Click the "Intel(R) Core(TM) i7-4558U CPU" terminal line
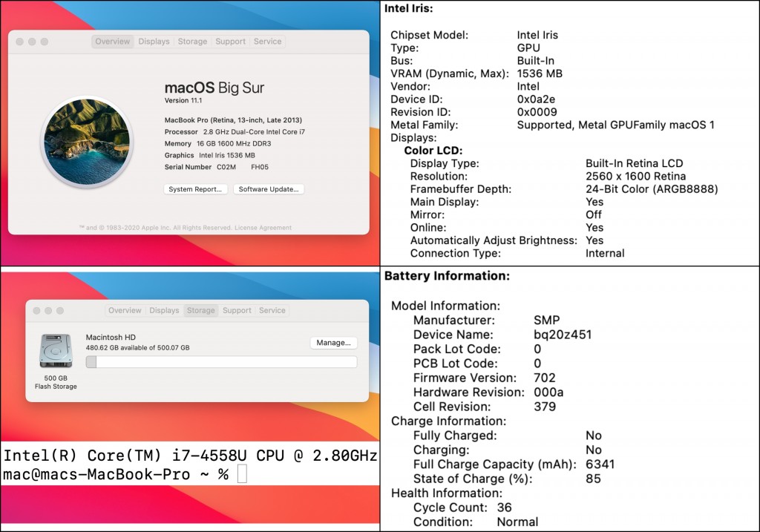The height and width of the screenshot is (532, 760). 190,456
